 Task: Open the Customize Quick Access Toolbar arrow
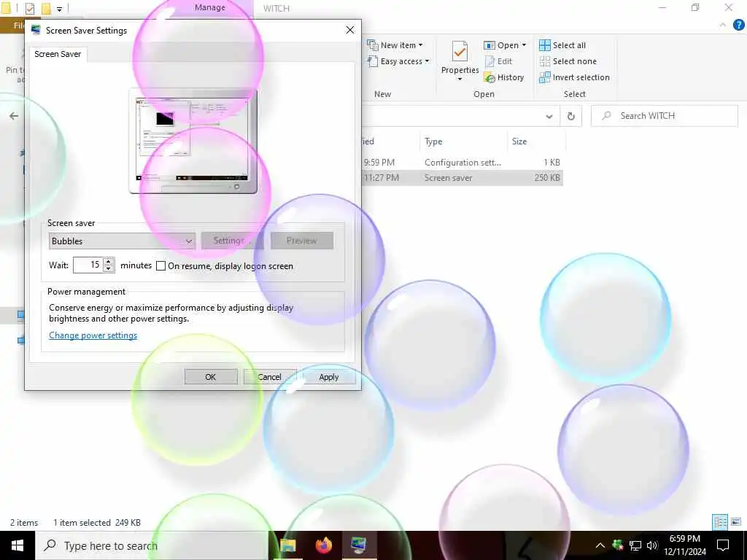click(60, 9)
